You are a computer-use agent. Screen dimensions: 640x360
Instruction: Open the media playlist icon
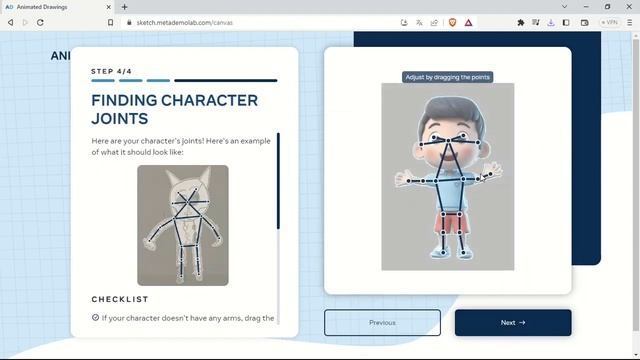(x=536, y=22)
